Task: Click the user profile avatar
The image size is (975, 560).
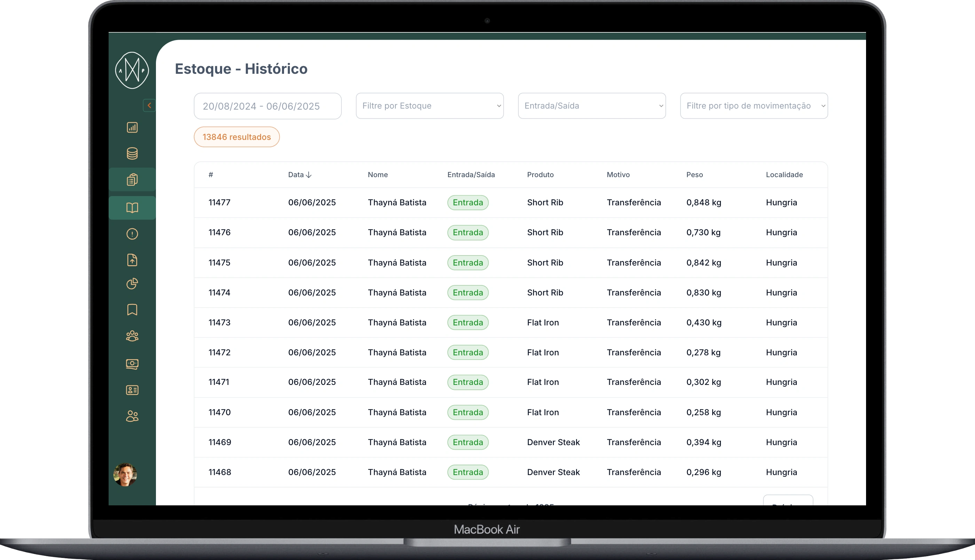Action: 125,475
